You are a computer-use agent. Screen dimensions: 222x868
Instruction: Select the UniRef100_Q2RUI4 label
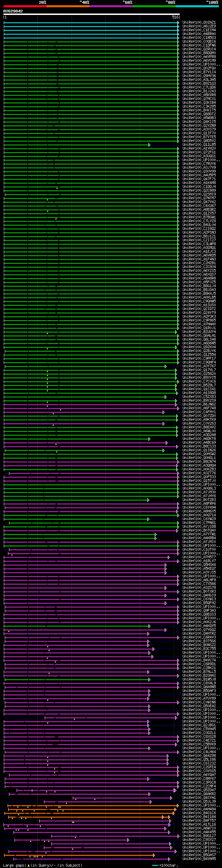coord(199,49)
